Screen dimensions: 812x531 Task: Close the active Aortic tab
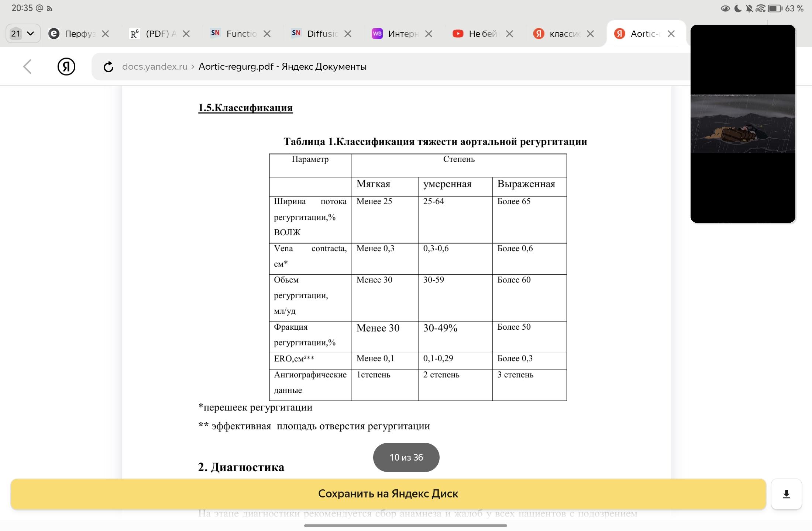tap(671, 34)
